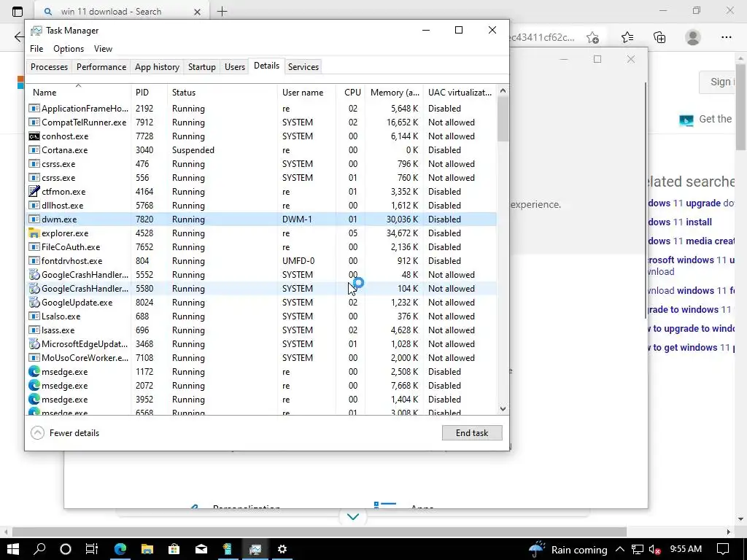Select the explorer.exe folder icon
Viewport: 747px width, 560px height.
pos(34,233)
